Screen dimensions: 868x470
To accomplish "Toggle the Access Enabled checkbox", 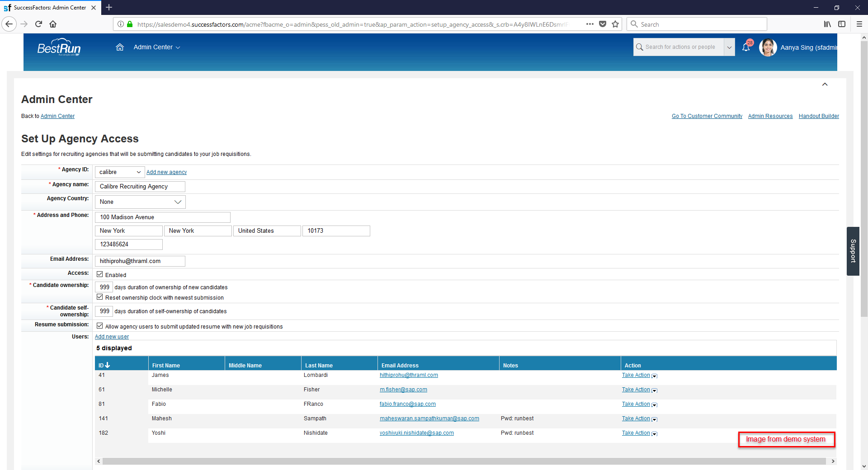I will pos(100,274).
